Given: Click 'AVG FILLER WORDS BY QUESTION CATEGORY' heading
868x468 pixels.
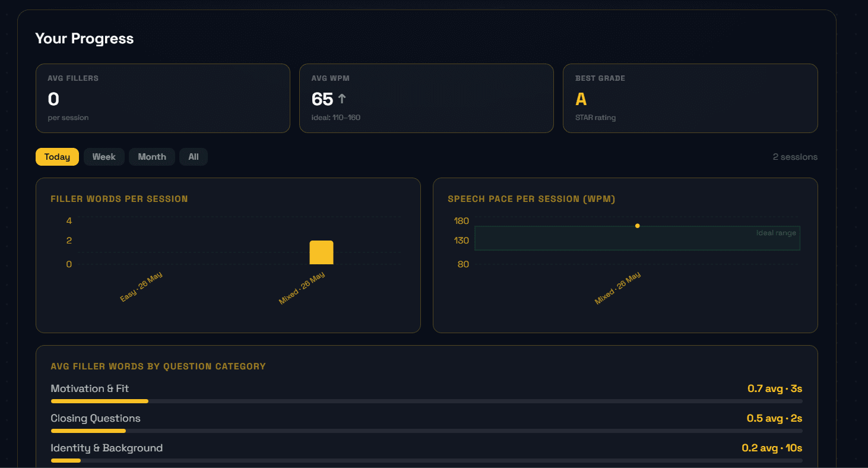Looking at the screenshot, I should 158,366.
